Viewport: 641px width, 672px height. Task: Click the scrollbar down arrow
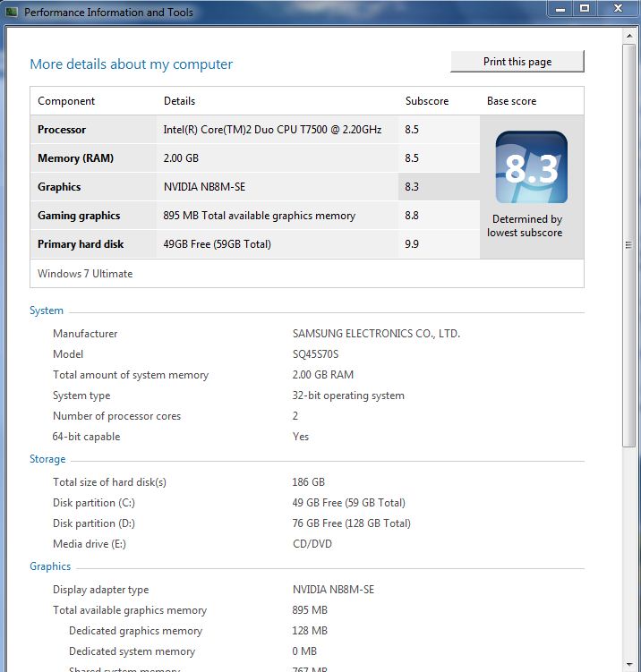pyautogui.click(x=629, y=665)
